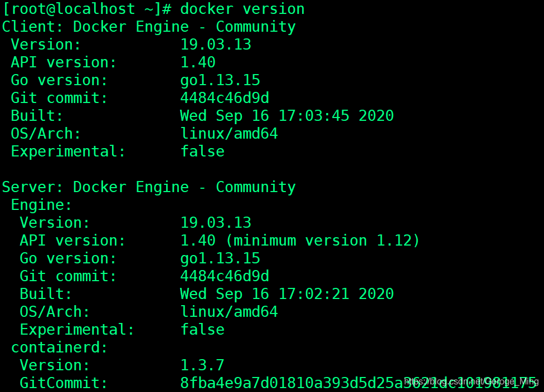Select Client section version value '19.03.13'
This screenshot has height=392, width=544.
(216, 45)
